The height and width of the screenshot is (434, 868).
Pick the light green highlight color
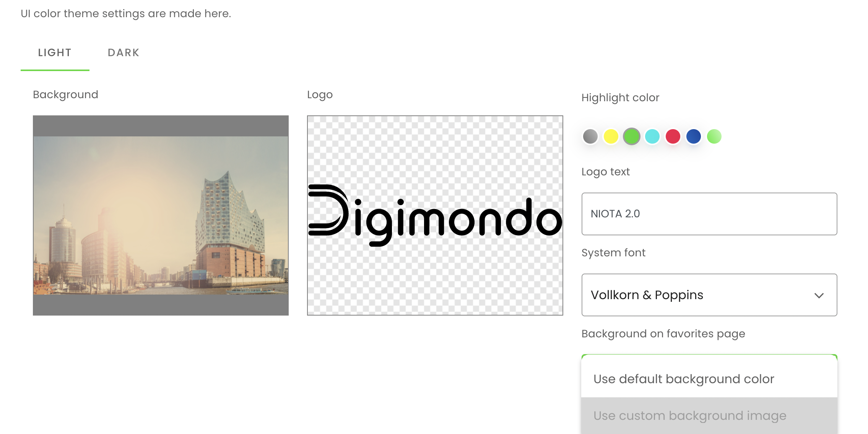pos(714,136)
